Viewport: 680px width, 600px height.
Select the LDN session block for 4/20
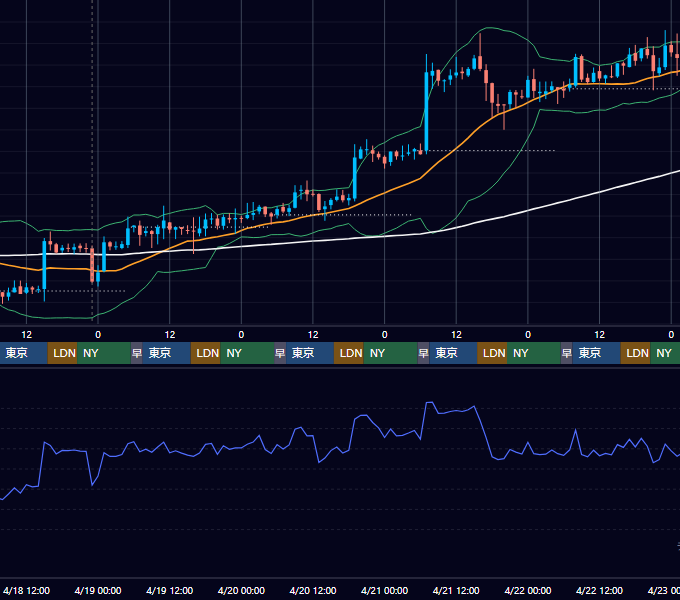349,353
